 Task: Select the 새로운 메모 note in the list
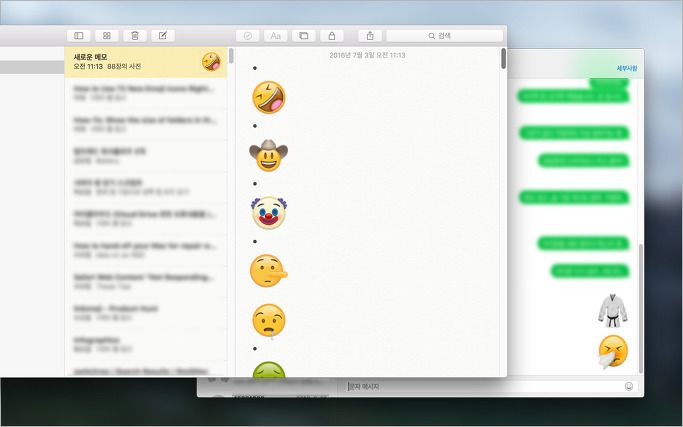tap(146, 62)
